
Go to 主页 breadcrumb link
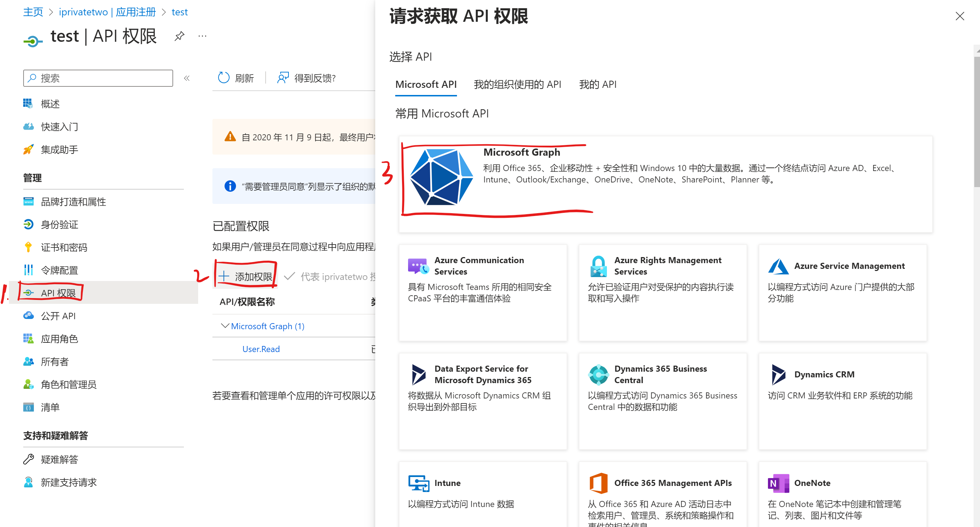coord(33,12)
